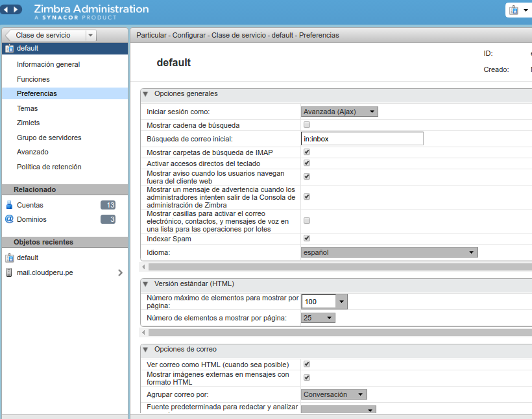Collapse the Opciones generales section
The image size is (532, 419).
click(x=145, y=94)
